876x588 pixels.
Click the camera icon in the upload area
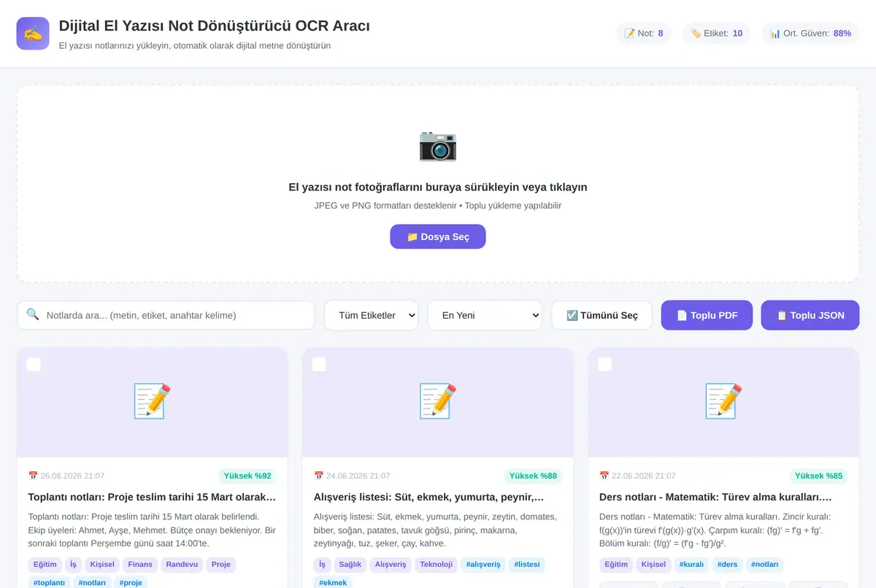click(x=438, y=145)
